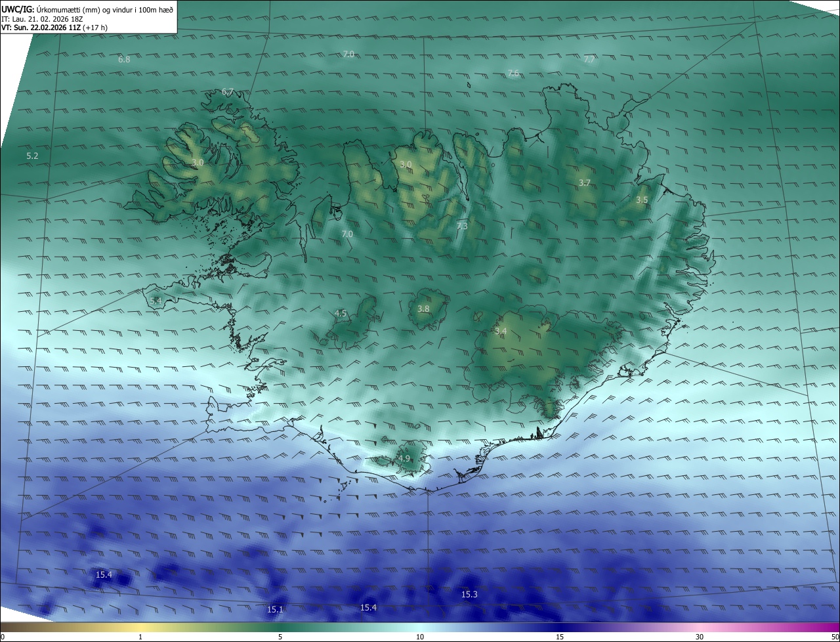Click the 5.2 value label
This screenshot has width=840, height=642.
tap(32, 156)
